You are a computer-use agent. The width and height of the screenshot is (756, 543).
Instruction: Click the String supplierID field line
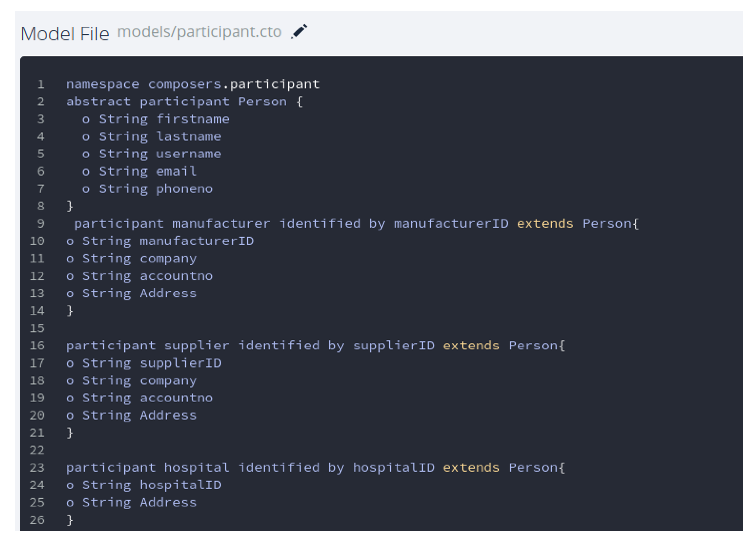click(x=144, y=363)
